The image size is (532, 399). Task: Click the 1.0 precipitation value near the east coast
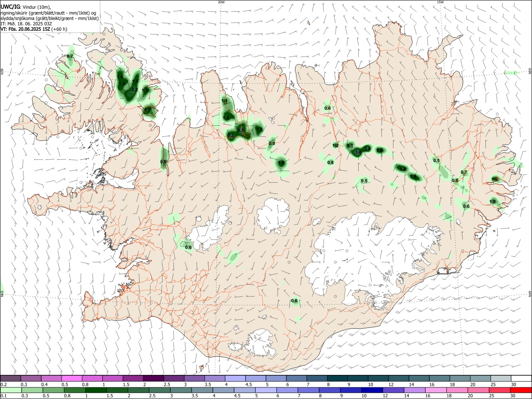pyautogui.click(x=493, y=202)
